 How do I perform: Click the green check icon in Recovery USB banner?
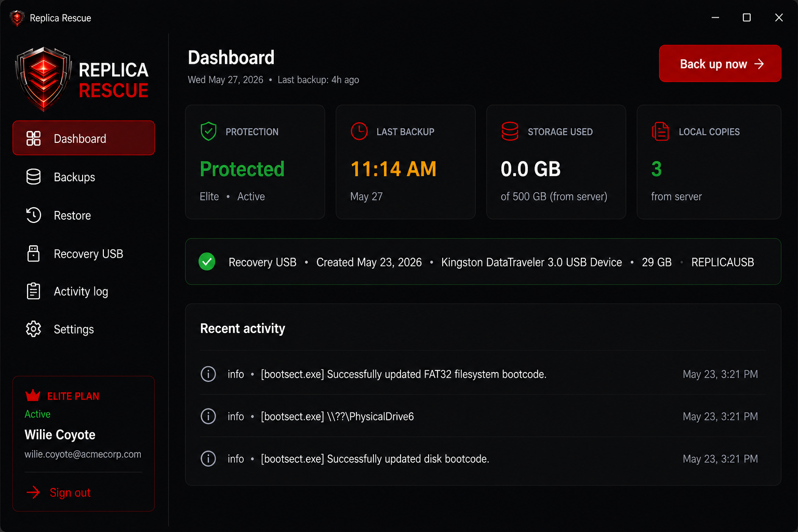point(207,262)
